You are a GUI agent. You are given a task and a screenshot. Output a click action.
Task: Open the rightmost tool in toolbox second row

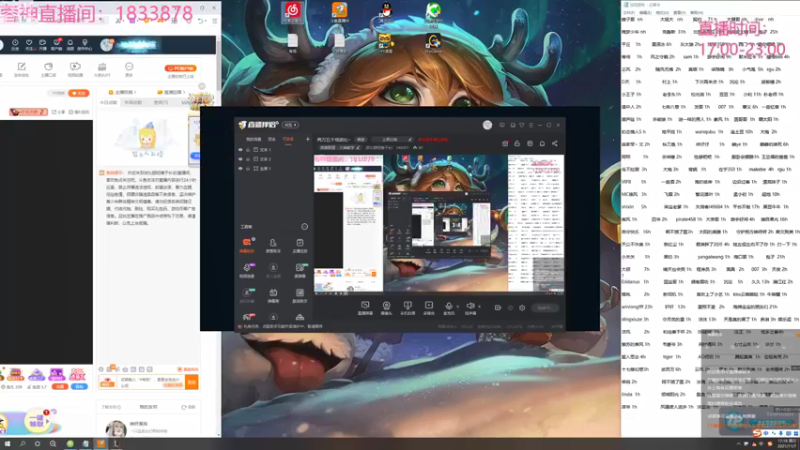pos(299,270)
